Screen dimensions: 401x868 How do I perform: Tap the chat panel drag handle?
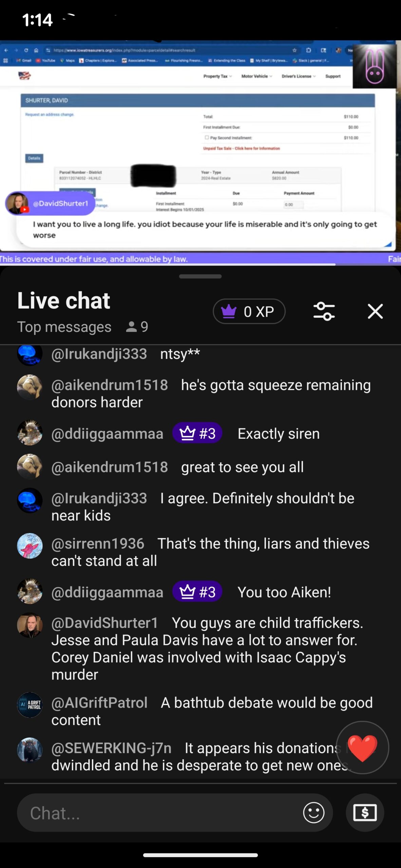pos(200,276)
